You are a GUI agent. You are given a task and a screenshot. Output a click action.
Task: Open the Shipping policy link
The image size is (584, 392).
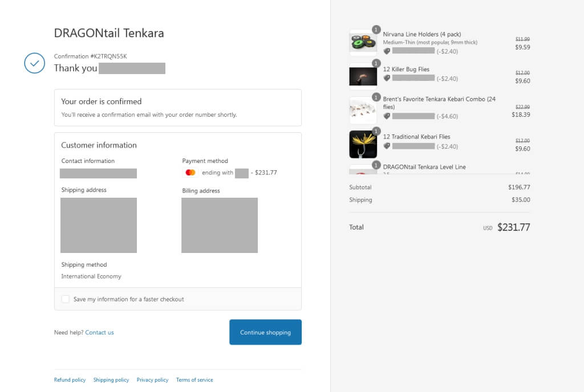pos(111,379)
